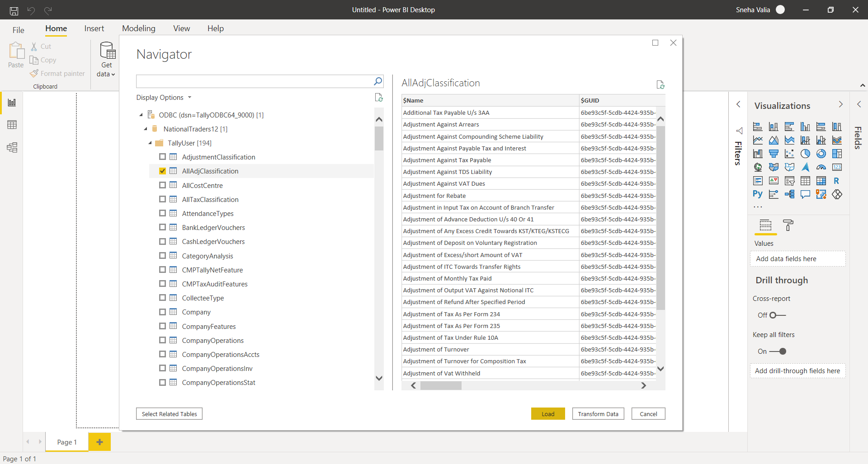Click the search magnifier in Navigator
Image resolution: width=868 pixels, height=464 pixels.
pos(378,81)
